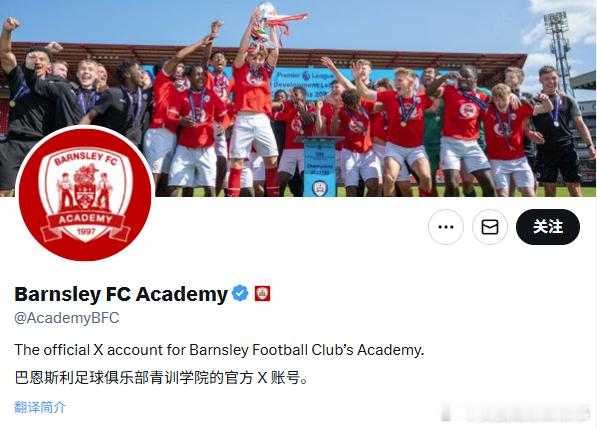Screen dimensions: 597x429
Task: Open the three-dot more options menu
Action: (x=446, y=227)
